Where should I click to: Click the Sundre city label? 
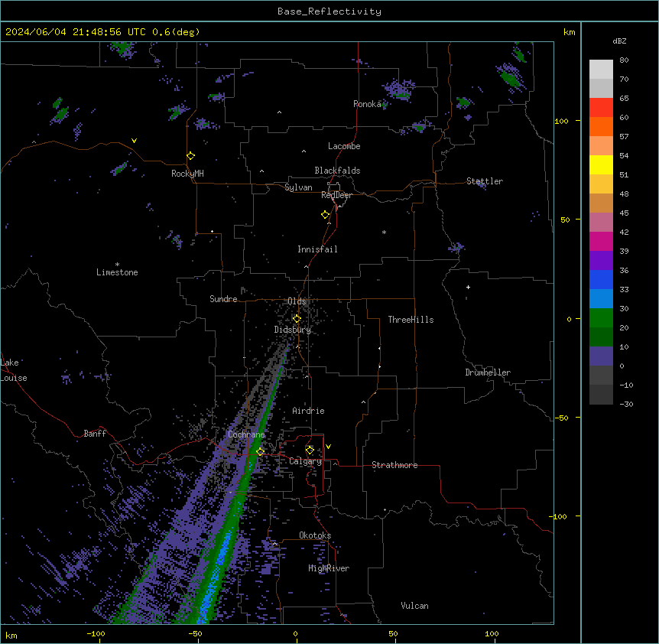click(x=223, y=299)
